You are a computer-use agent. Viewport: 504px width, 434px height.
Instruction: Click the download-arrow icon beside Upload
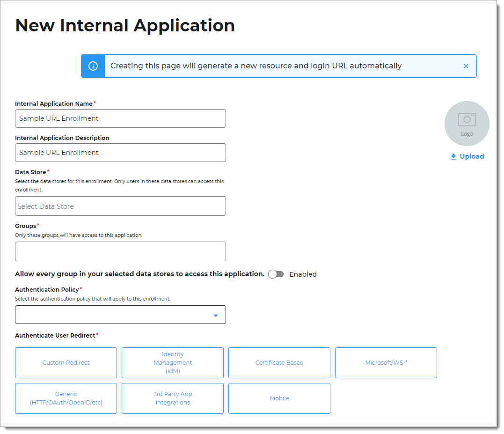[x=453, y=156]
